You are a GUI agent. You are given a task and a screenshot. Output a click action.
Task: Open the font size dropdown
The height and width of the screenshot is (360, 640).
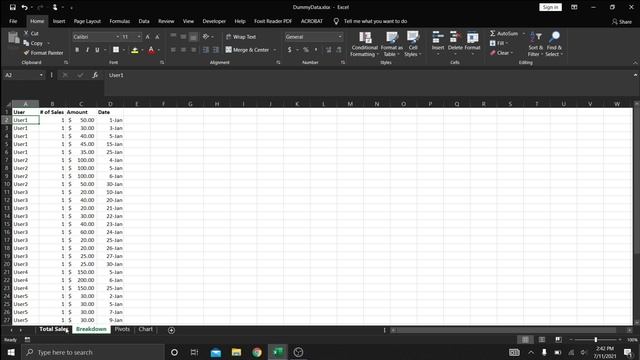point(139,37)
